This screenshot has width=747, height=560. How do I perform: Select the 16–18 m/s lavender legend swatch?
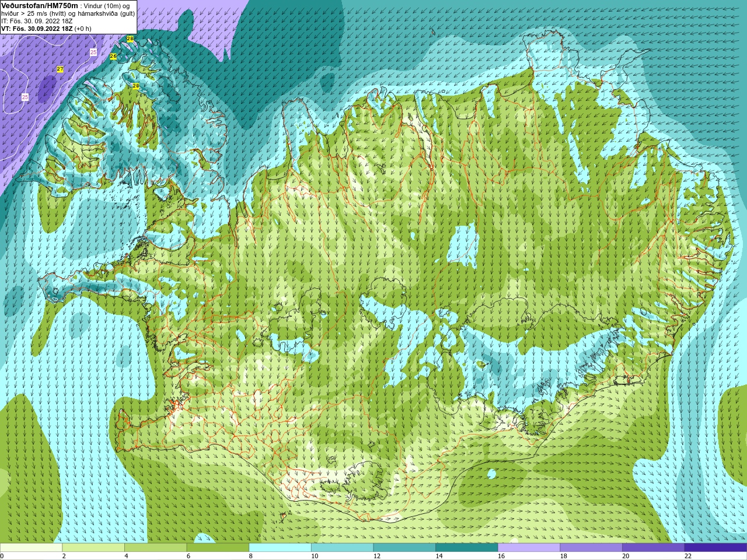click(529, 548)
